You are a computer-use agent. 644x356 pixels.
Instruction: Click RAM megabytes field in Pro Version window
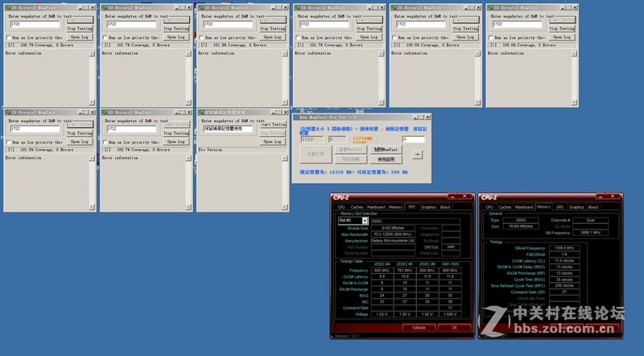[x=229, y=129]
